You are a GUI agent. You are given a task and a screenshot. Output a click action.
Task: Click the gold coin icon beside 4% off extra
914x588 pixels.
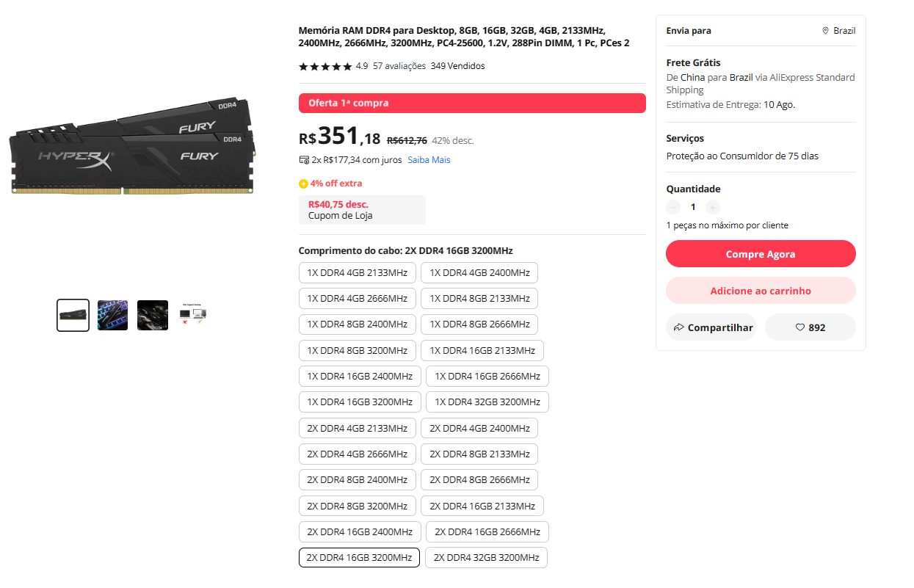[x=303, y=184]
